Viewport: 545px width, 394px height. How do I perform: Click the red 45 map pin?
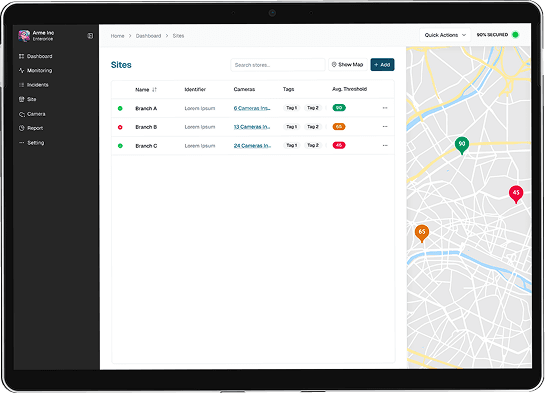[516, 194]
